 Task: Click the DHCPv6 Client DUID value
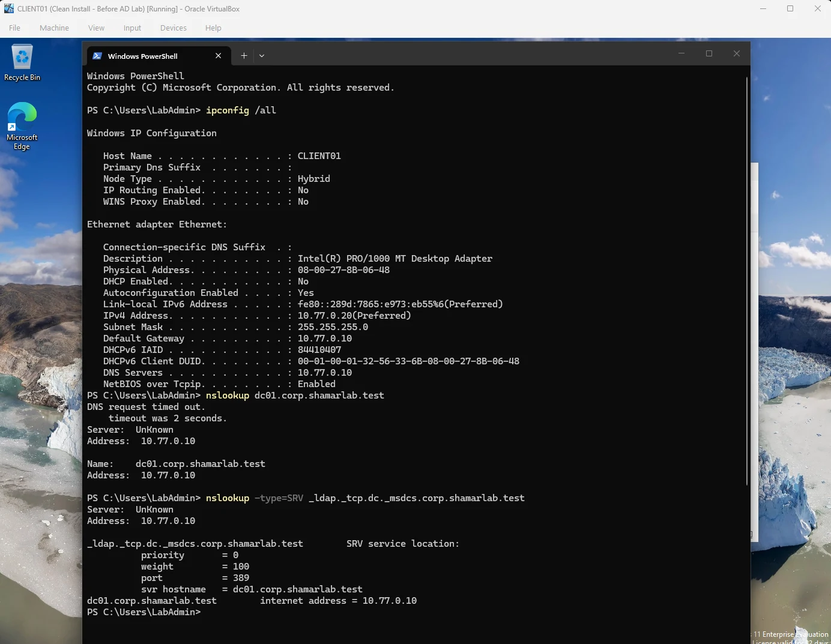(408, 361)
